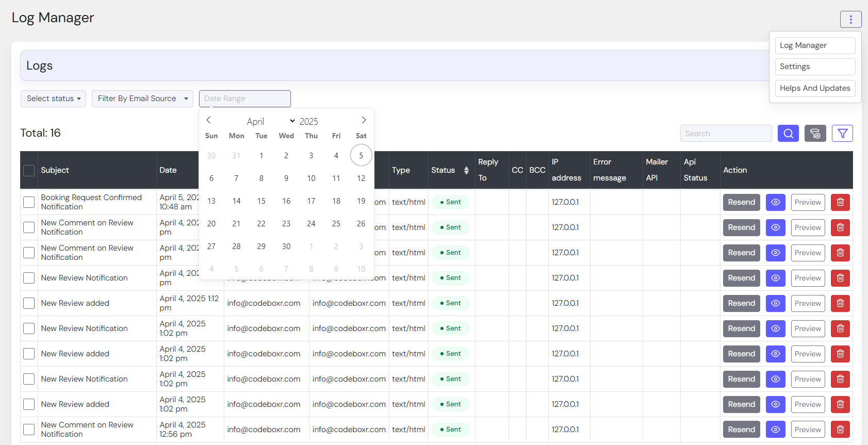Viewport: 868px width, 445px height.
Task: Click the clear filter icon button
Action: pos(815,134)
